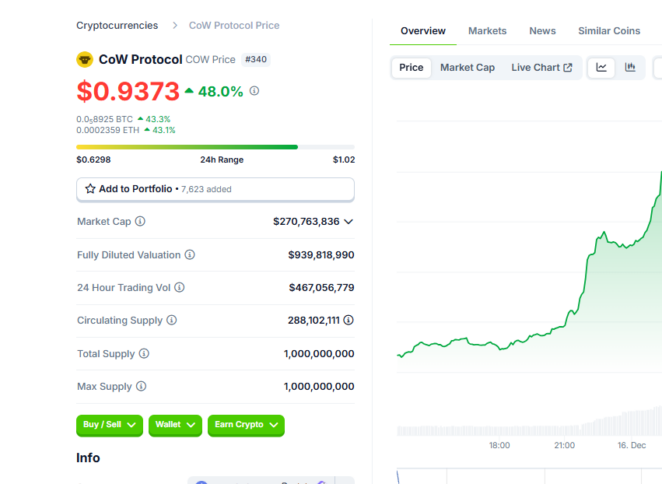Click $467,056,779 trading volume value
The height and width of the screenshot is (484, 662).
point(321,288)
